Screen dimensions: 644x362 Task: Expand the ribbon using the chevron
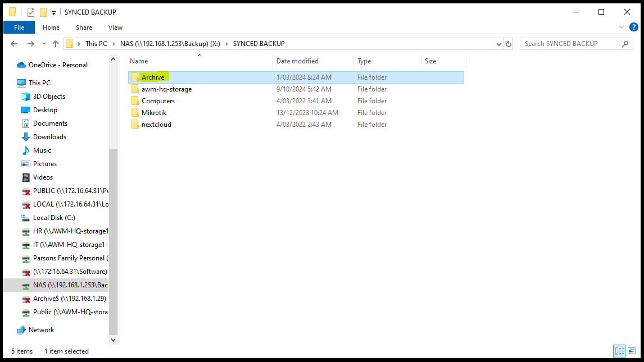click(x=621, y=27)
